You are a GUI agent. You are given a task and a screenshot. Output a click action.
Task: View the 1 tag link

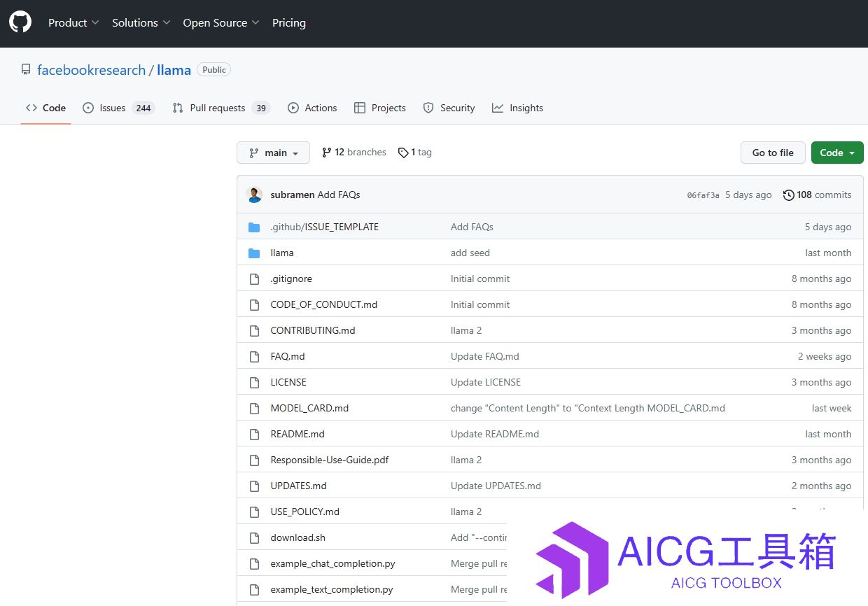click(x=414, y=153)
